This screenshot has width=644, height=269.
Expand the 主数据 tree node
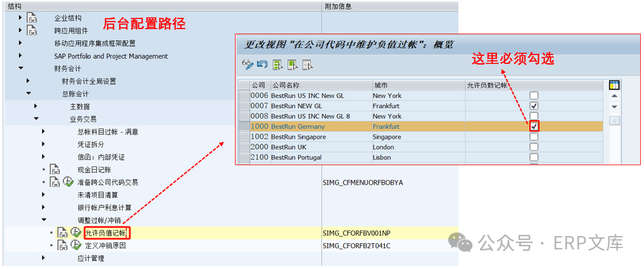pos(35,106)
